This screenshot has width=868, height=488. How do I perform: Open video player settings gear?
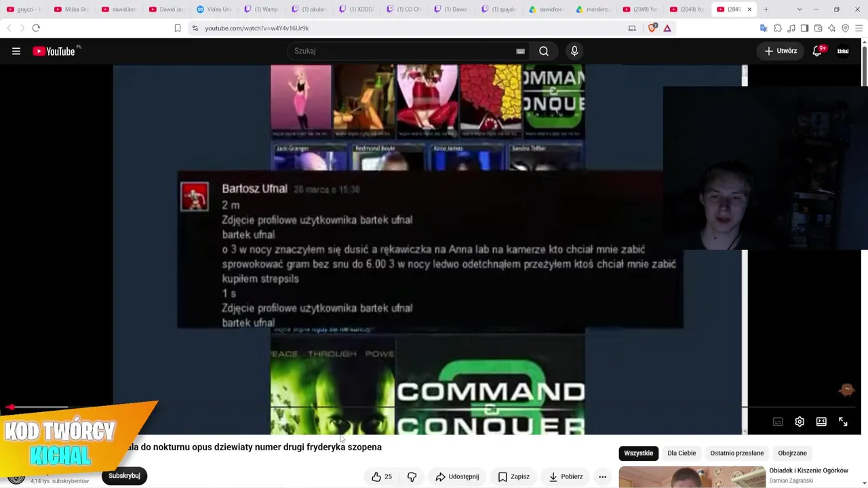click(x=800, y=422)
